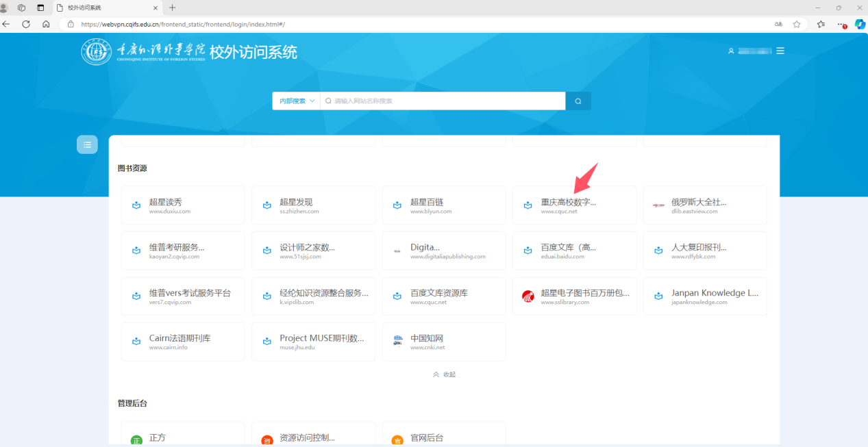Viewport: 868px width, 447px height.
Task: Collapse the resource list with 收起
Action: pos(444,374)
